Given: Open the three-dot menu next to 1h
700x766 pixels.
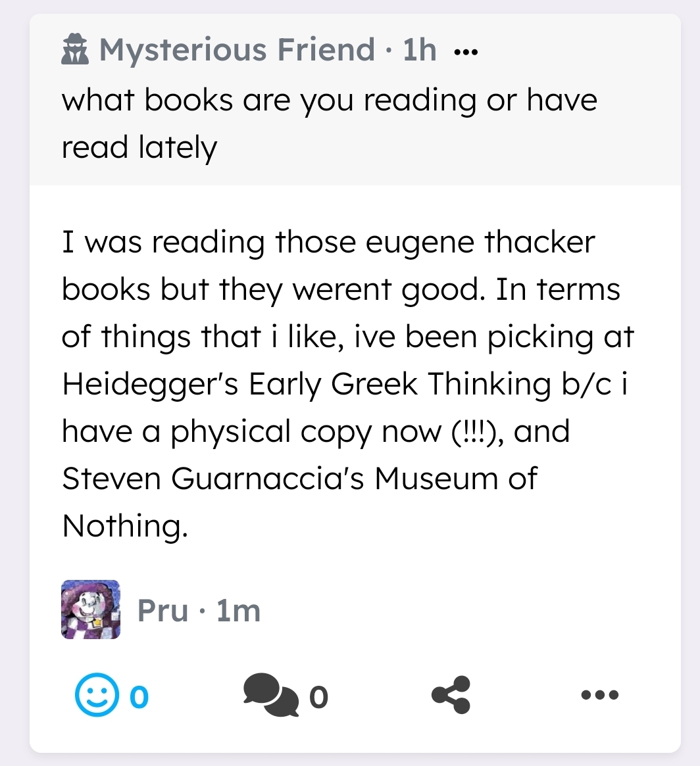Looking at the screenshot, I should click(x=466, y=51).
